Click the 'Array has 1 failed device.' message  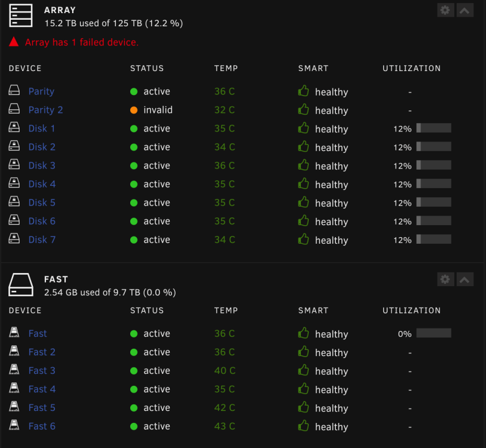pyautogui.click(x=82, y=42)
